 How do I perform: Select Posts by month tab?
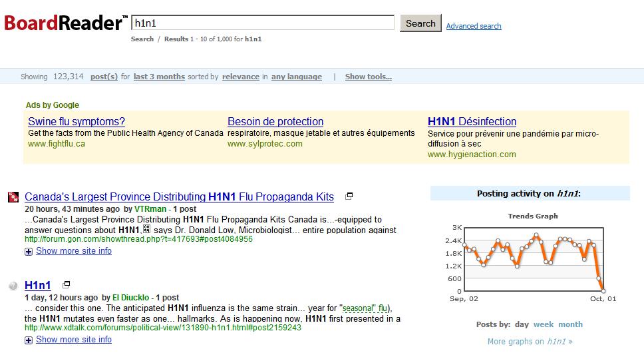(570, 324)
